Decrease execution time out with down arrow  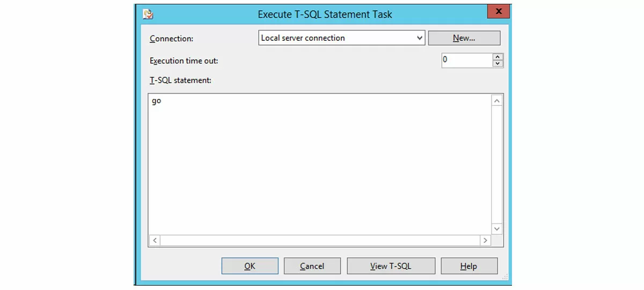[498, 64]
